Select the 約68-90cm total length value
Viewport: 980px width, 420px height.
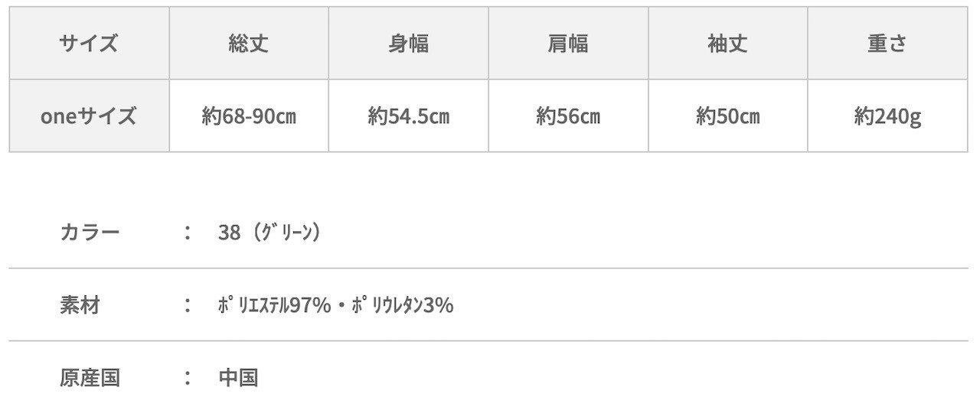249,116
